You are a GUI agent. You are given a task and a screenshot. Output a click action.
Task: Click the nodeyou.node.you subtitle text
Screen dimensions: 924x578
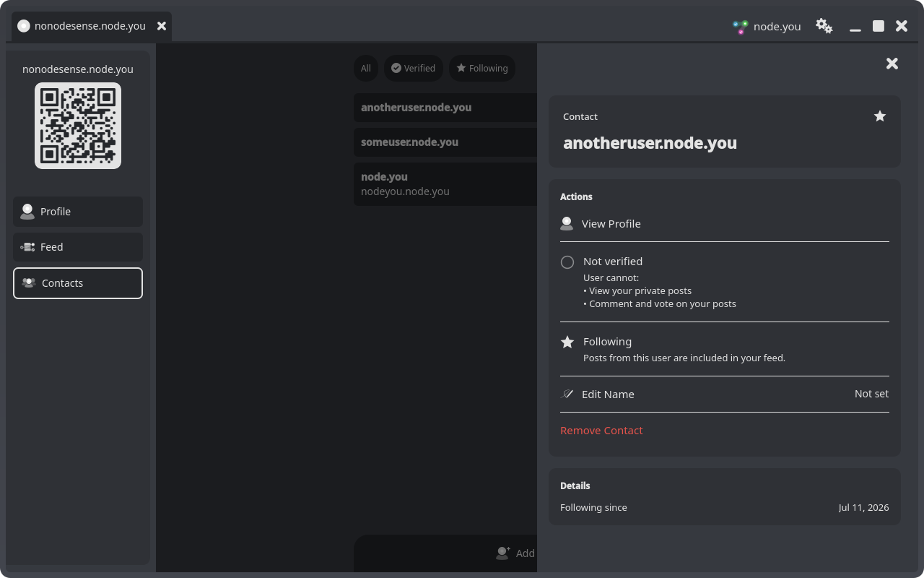[x=405, y=192]
